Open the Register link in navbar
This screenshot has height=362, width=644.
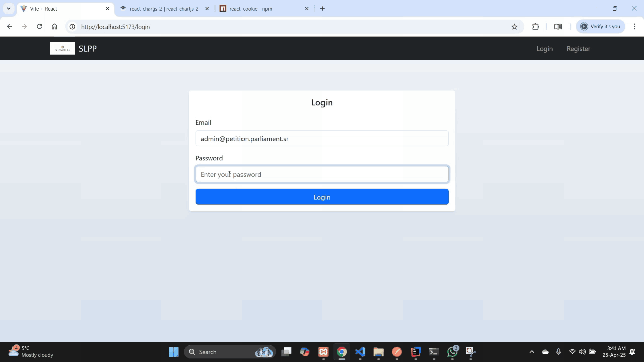point(578,49)
